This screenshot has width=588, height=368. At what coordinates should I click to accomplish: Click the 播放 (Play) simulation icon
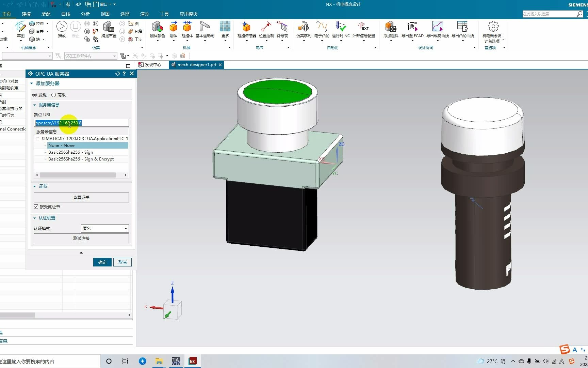62,27
